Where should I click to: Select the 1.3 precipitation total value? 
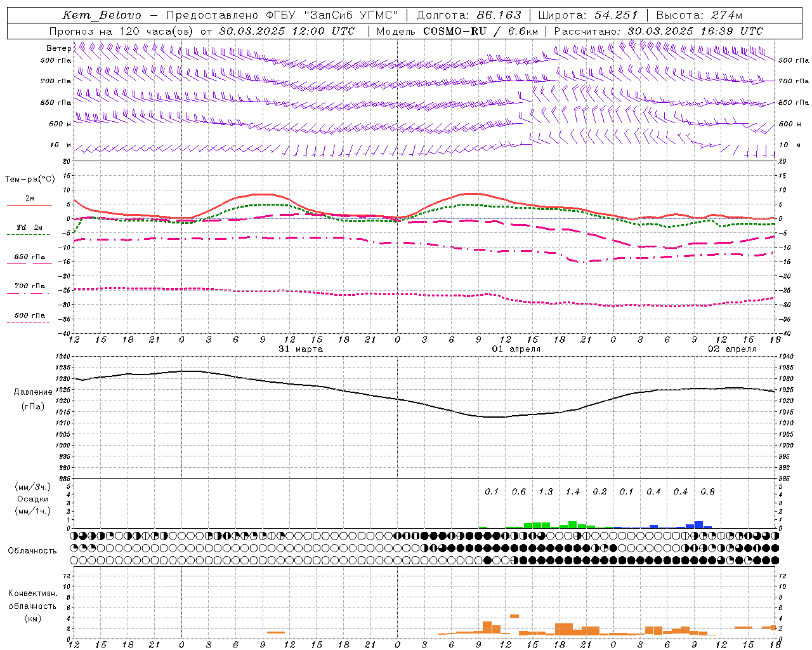[x=546, y=492]
